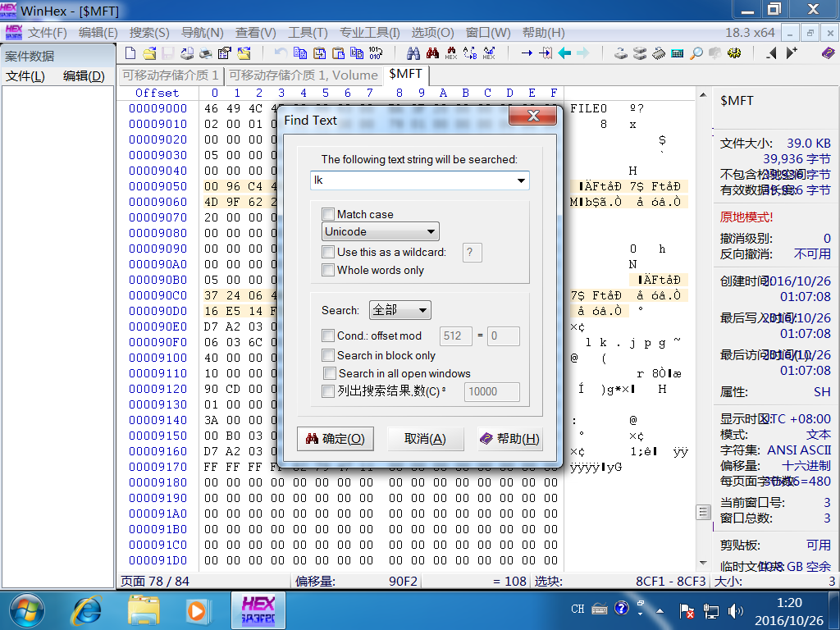
Task: Click the purple help book toolbar icon
Action: click(829, 53)
